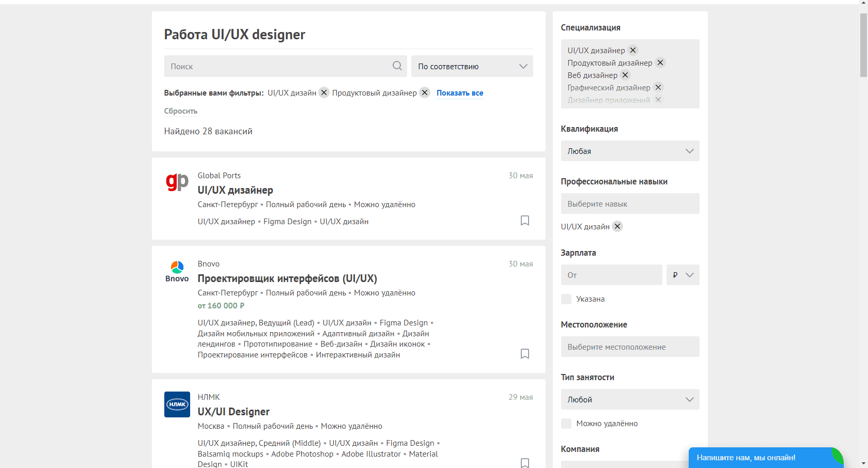The image size is (868, 468).
Task: Click Прототипирование tag in Bnovo card
Action: (278, 344)
